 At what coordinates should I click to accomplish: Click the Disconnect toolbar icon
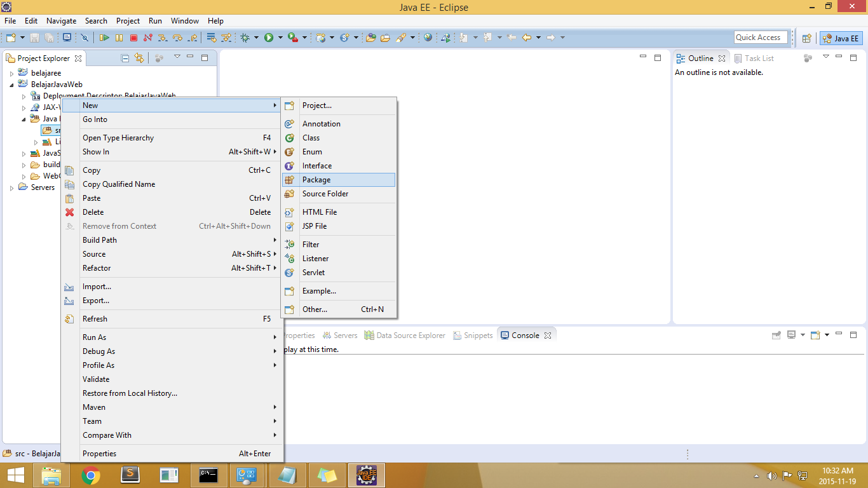coord(148,38)
